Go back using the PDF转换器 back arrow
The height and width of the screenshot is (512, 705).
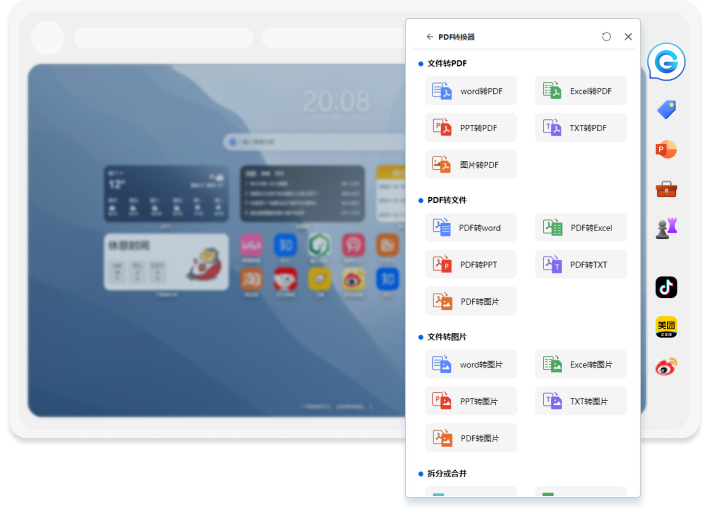point(429,37)
